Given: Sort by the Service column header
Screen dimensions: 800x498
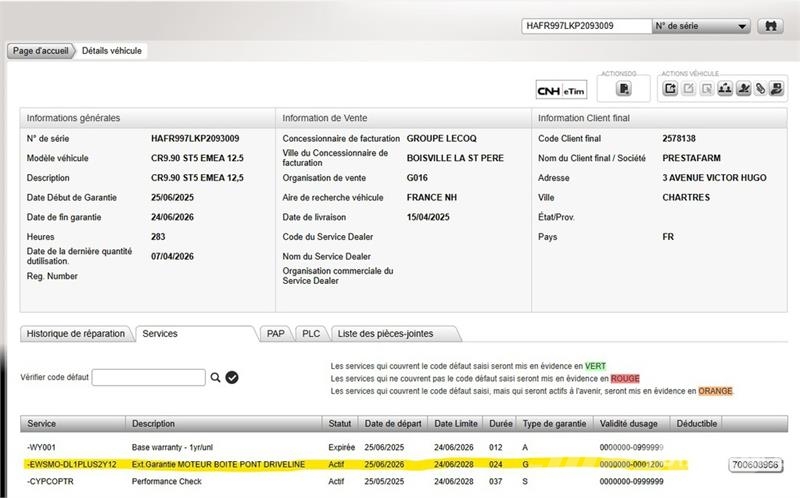Looking at the screenshot, I should (73, 424).
